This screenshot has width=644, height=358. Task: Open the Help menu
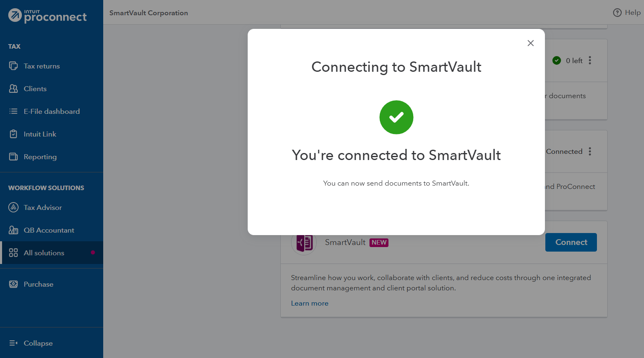tap(627, 13)
